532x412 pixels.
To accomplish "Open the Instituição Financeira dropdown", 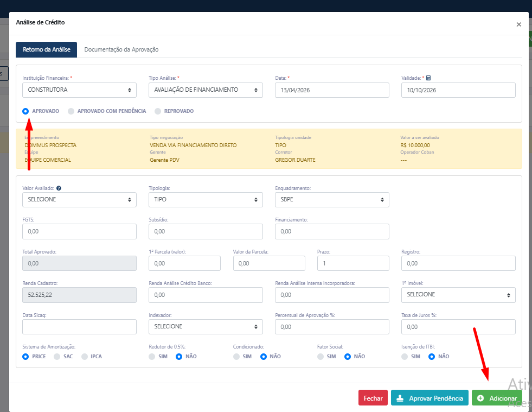I will coord(79,90).
